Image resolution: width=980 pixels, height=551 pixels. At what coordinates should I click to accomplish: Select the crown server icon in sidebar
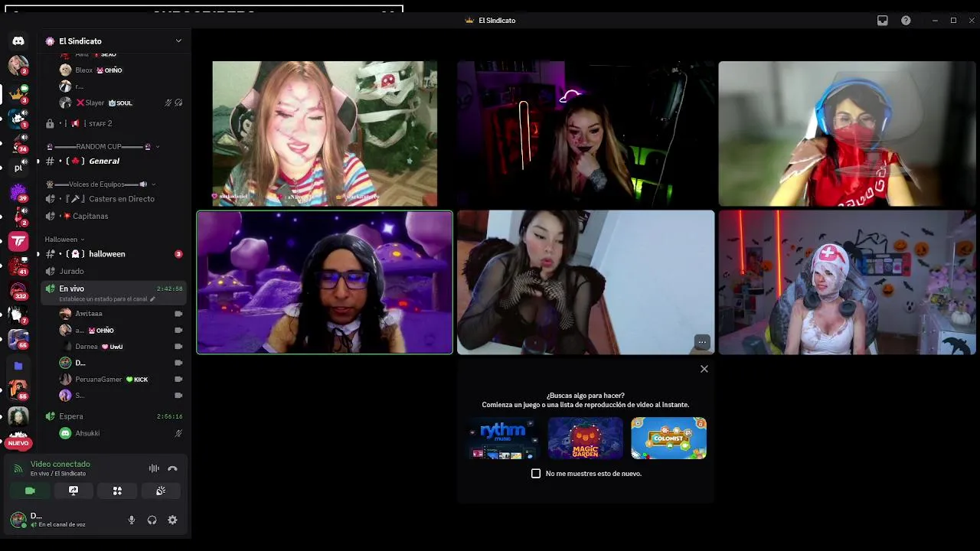pyautogui.click(x=18, y=93)
